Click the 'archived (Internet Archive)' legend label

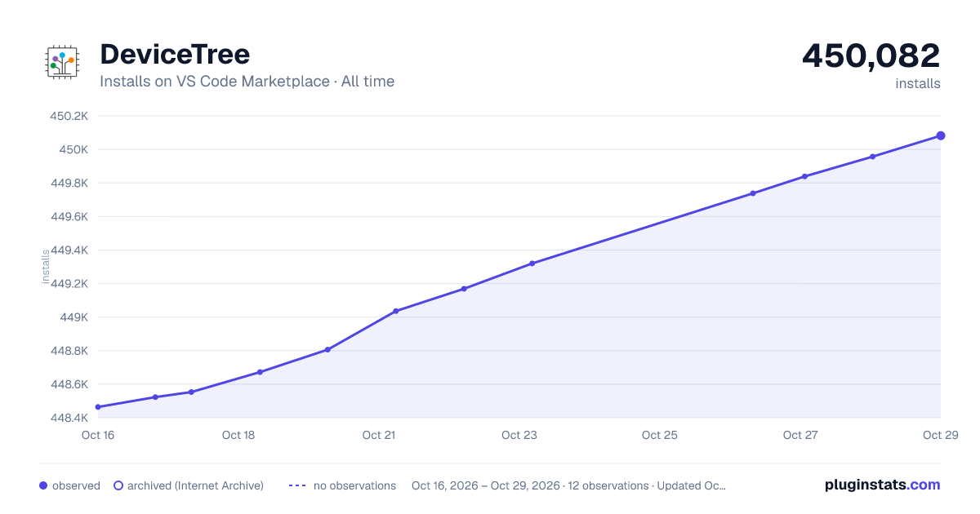coord(195,485)
